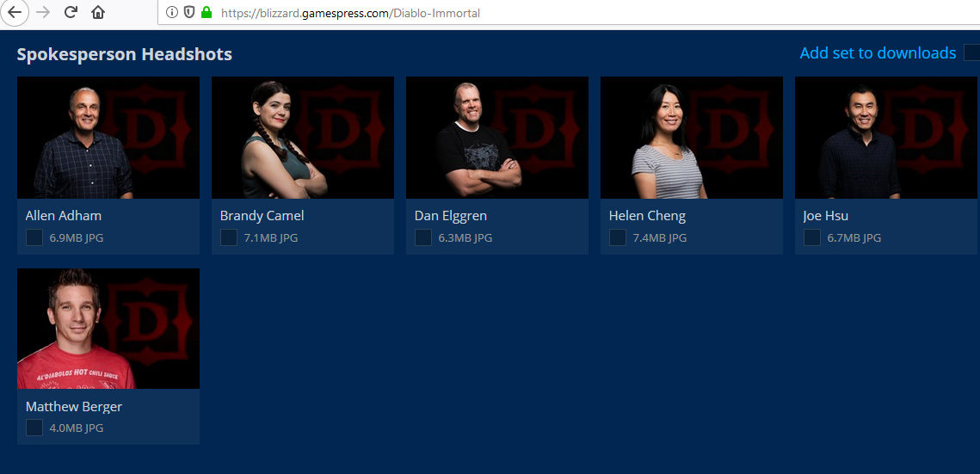Click the Spokesperson Headshots heading
This screenshot has width=980, height=474.
(x=125, y=54)
